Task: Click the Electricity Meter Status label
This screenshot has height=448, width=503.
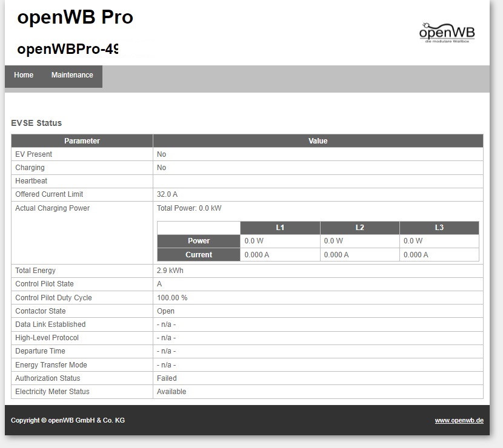Action: 52,392
